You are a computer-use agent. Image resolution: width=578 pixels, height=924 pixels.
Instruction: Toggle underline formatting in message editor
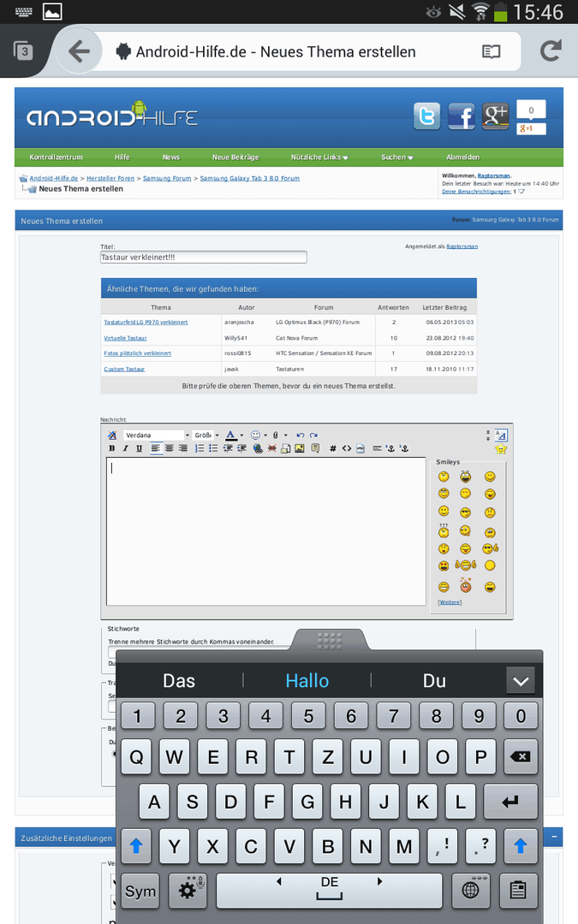(140, 448)
